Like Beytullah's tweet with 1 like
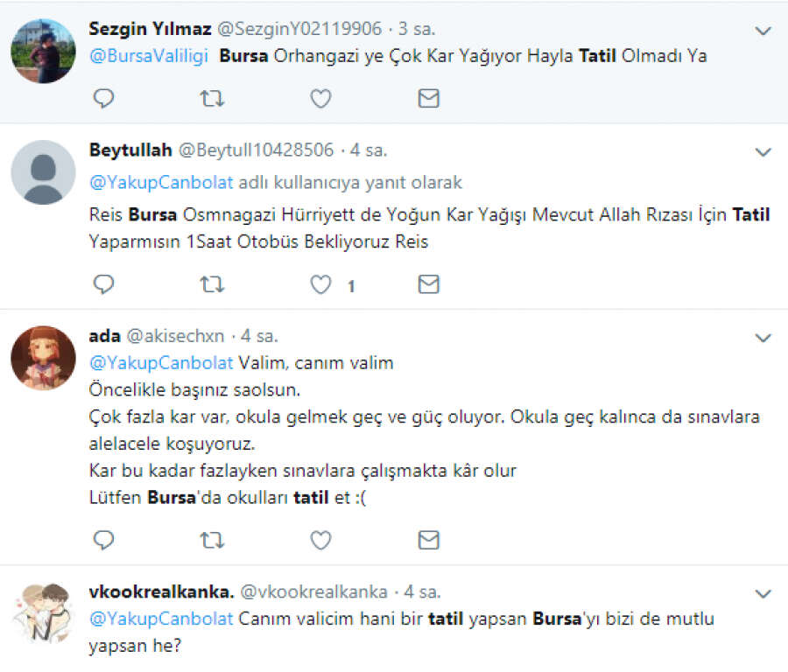The height and width of the screenshot is (672, 788). 322,284
